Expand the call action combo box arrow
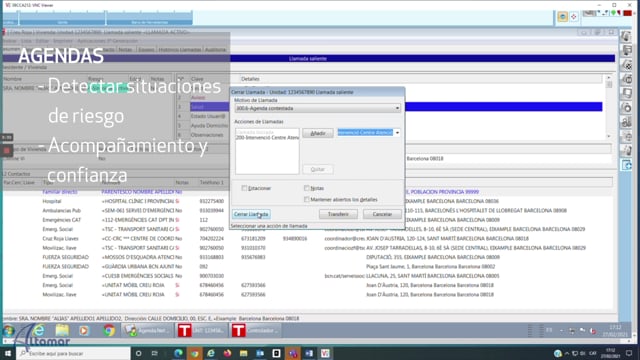 [397, 133]
